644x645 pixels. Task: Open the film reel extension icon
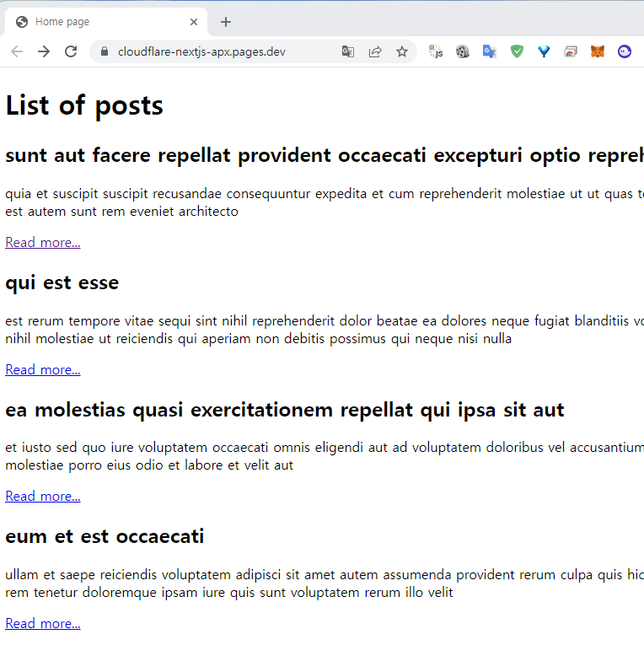coord(463,51)
